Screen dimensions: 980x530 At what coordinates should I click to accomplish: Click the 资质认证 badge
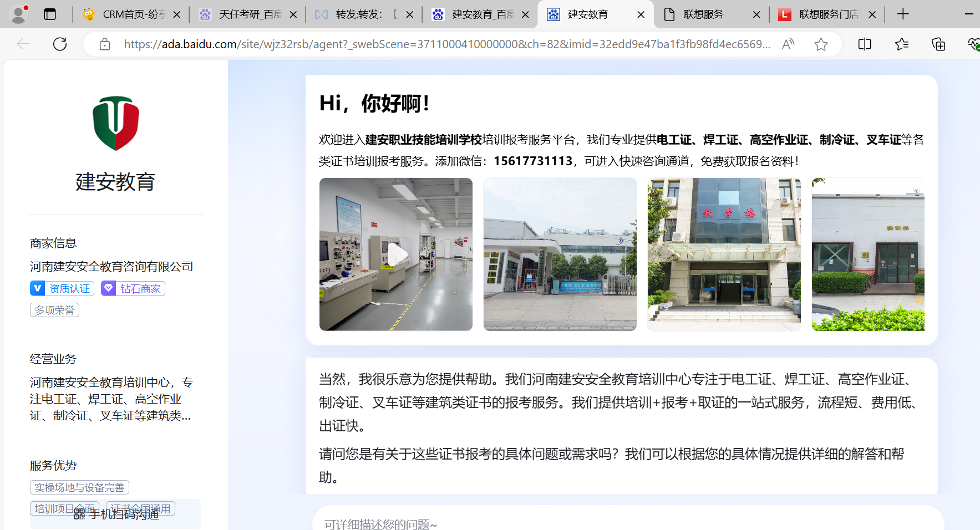click(x=62, y=288)
